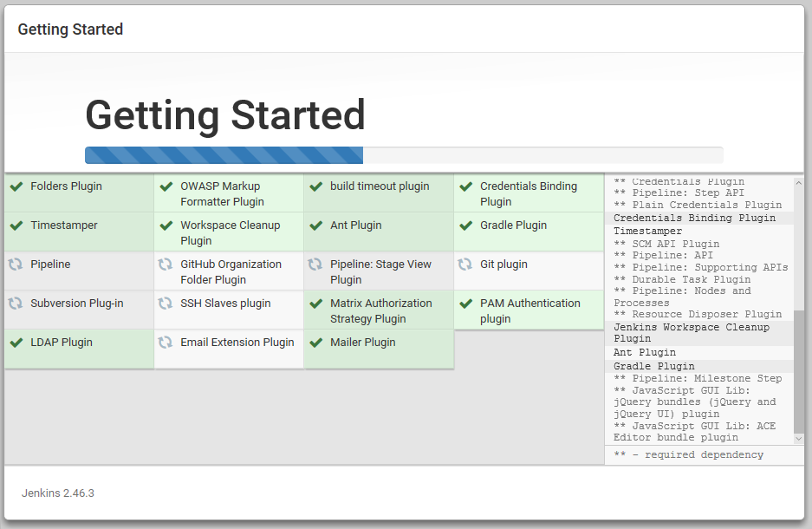Click the Timestamper entry in install log
The width and height of the screenshot is (812, 529).
tap(648, 231)
